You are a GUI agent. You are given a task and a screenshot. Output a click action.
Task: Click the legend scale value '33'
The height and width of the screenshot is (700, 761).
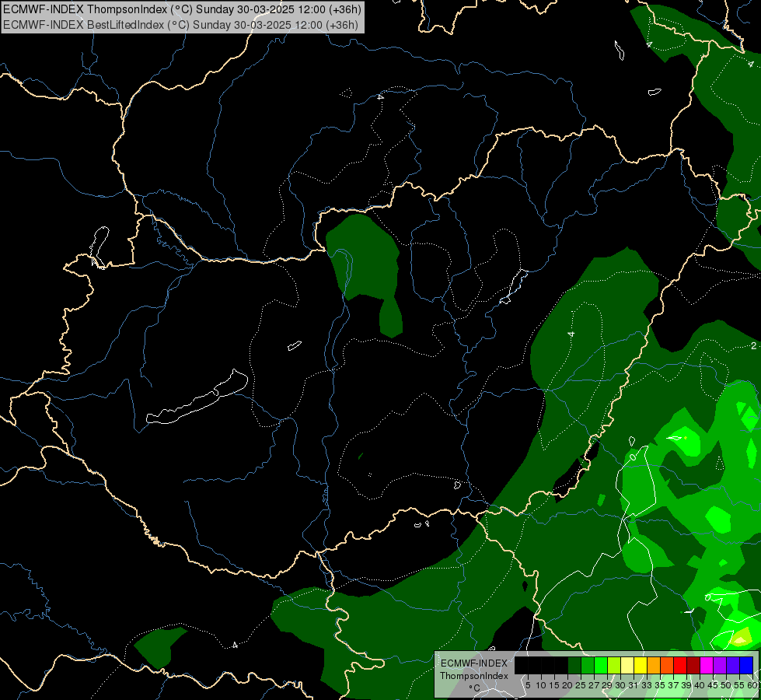tap(647, 685)
